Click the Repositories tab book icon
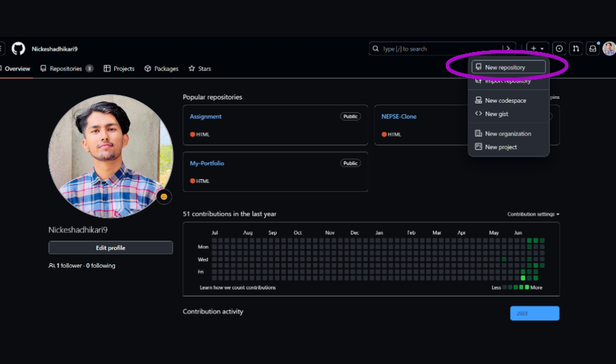 pyautogui.click(x=43, y=68)
